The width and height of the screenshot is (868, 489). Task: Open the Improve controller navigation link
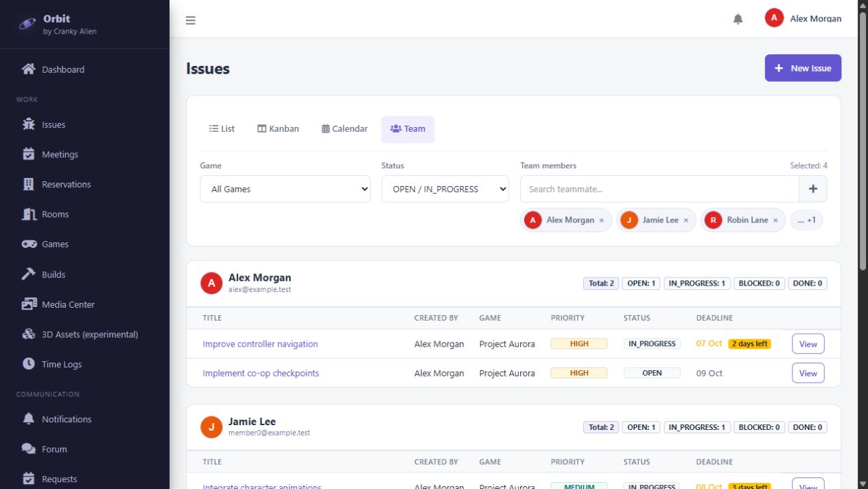[x=260, y=344]
